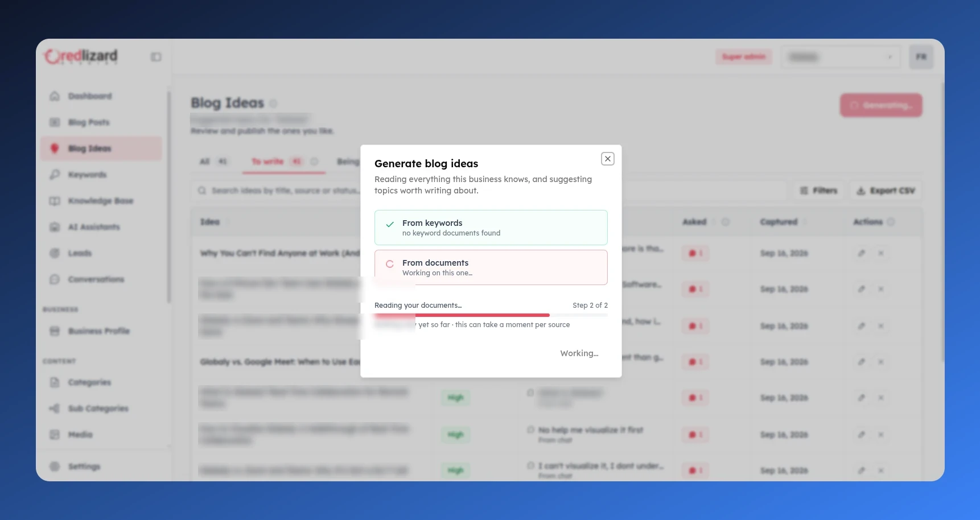Click the Super admin badge
Image resolution: width=980 pixels, height=520 pixels.
tap(743, 57)
